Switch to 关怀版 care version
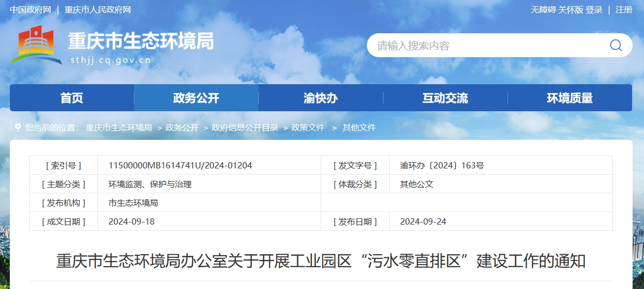The width and height of the screenshot is (644, 289). coord(571,10)
